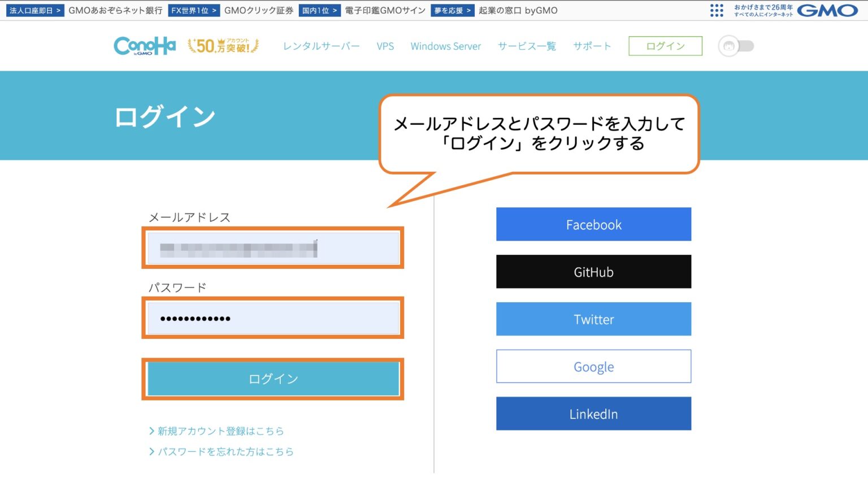Open 新規アカウント登録はこちら link
This screenshot has height=488, width=868.
click(220, 430)
